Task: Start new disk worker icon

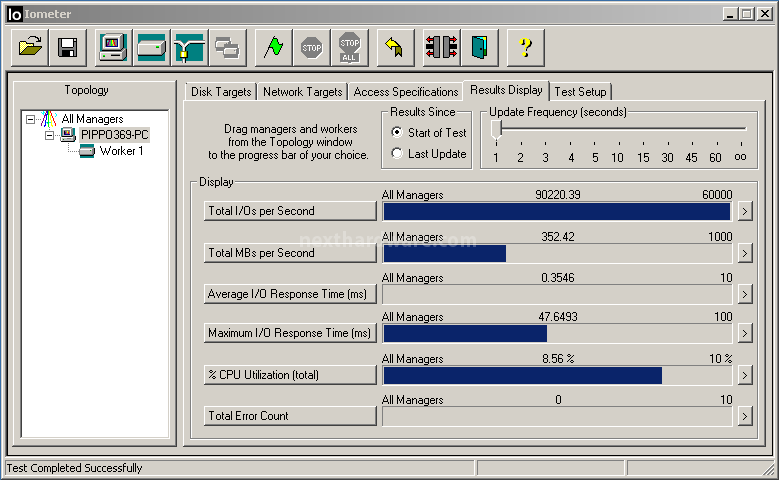Action: point(152,48)
